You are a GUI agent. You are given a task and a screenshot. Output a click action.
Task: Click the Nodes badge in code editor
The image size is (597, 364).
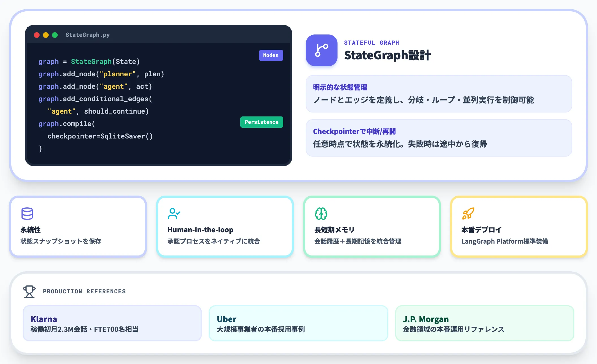271,55
